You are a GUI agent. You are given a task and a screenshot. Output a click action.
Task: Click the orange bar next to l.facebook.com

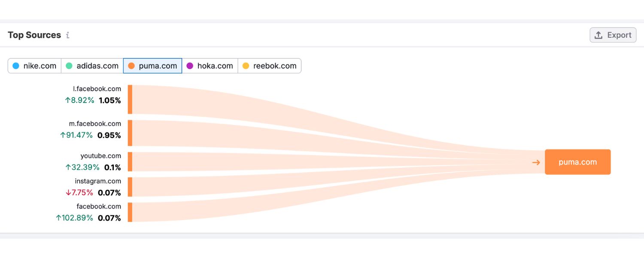tap(130, 99)
